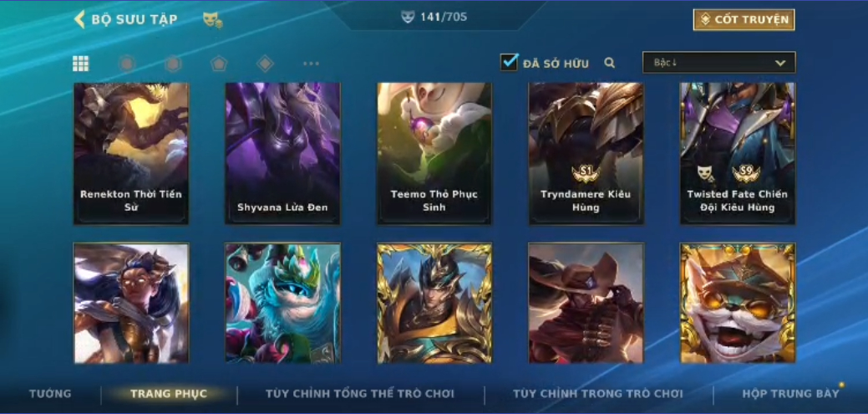
Task: Uncheck the Đã Sở Hữu checkbox
Action: click(509, 62)
